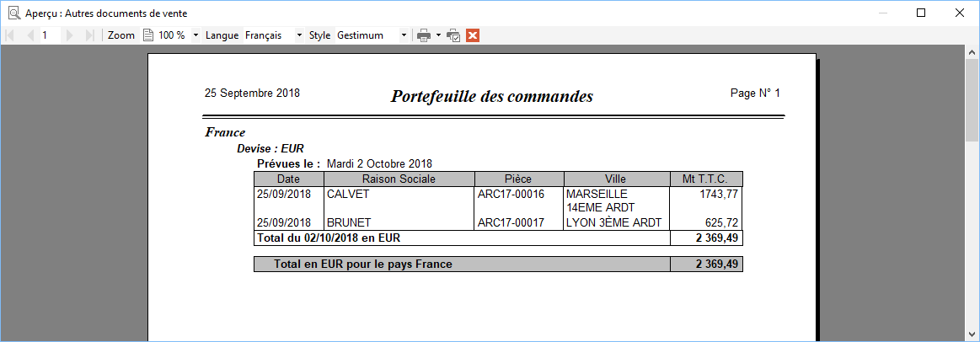Click the preview magnifier icon in title bar
The image size is (980, 342).
13,13
